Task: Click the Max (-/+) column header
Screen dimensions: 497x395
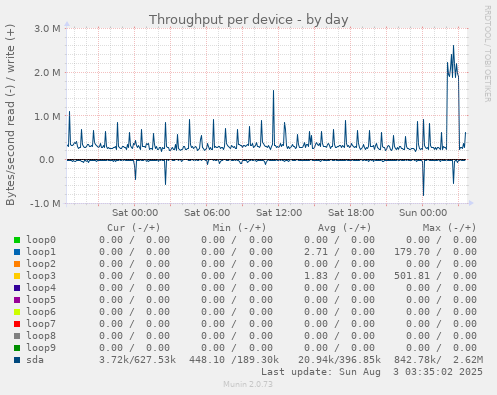Action: tap(449, 228)
